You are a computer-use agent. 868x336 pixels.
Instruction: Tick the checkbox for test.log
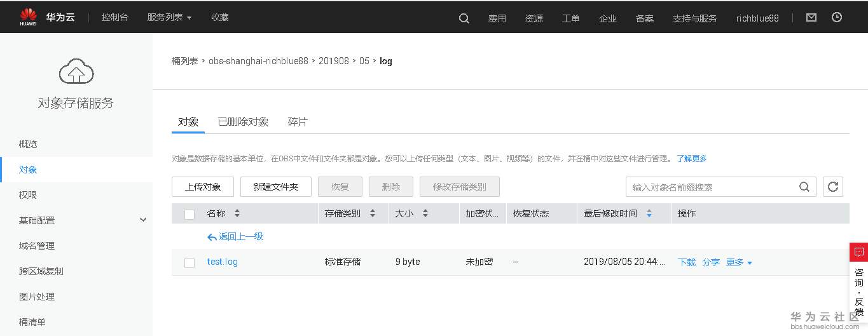click(x=189, y=262)
